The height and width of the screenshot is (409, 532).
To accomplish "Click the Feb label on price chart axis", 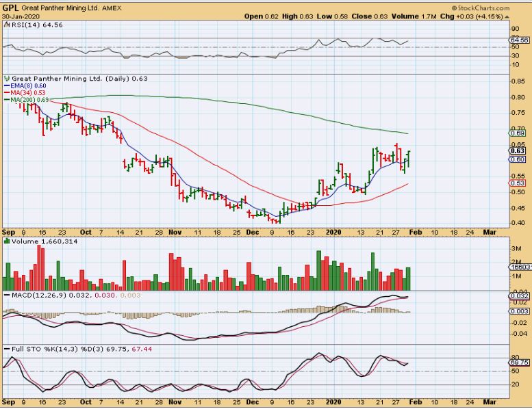I will (416, 232).
